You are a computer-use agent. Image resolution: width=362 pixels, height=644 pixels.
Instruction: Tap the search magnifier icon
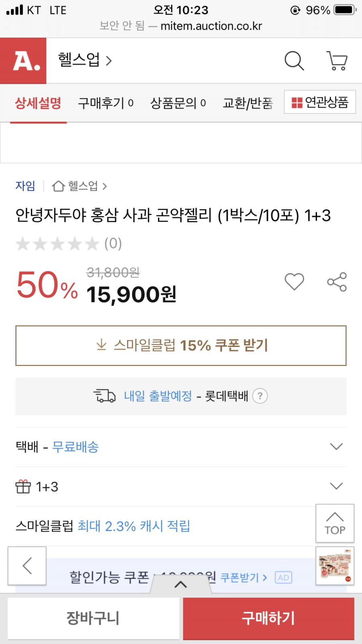click(x=294, y=61)
